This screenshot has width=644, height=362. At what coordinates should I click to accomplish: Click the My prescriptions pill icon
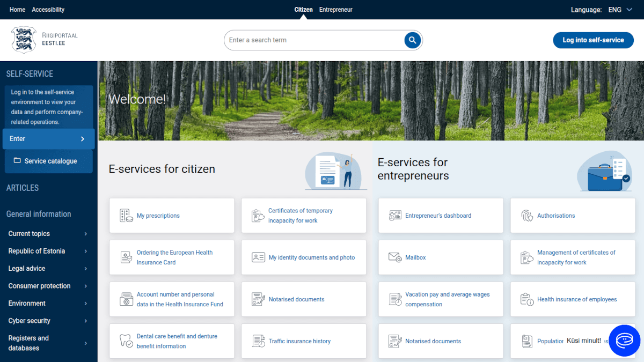[x=126, y=216]
